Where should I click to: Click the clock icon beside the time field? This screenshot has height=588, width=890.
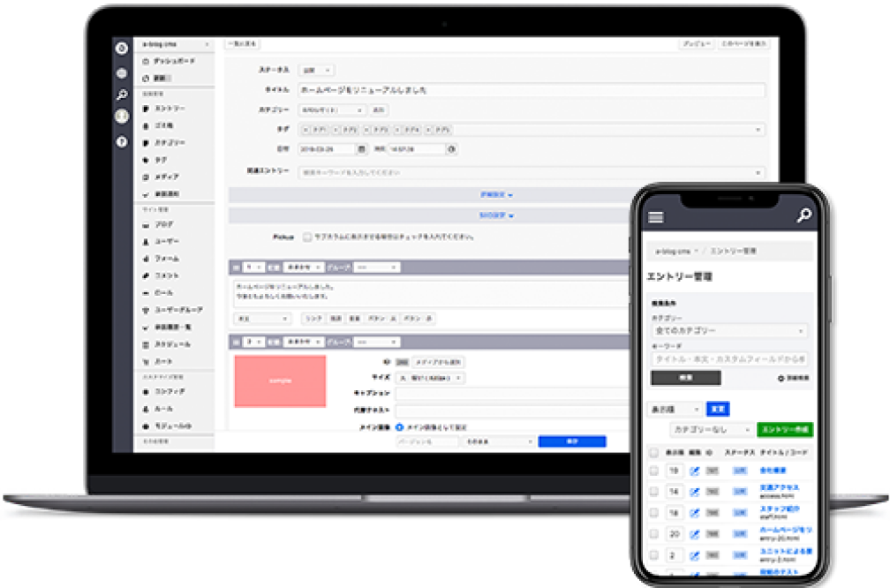click(452, 149)
